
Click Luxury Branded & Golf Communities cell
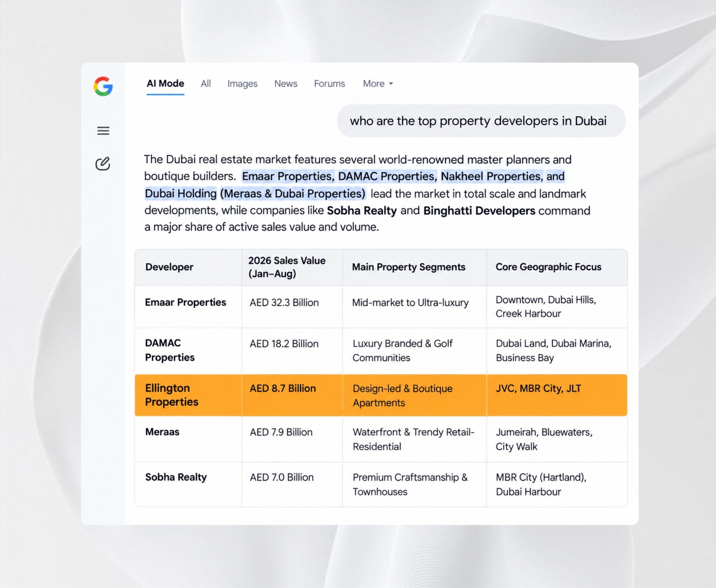pos(414,351)
